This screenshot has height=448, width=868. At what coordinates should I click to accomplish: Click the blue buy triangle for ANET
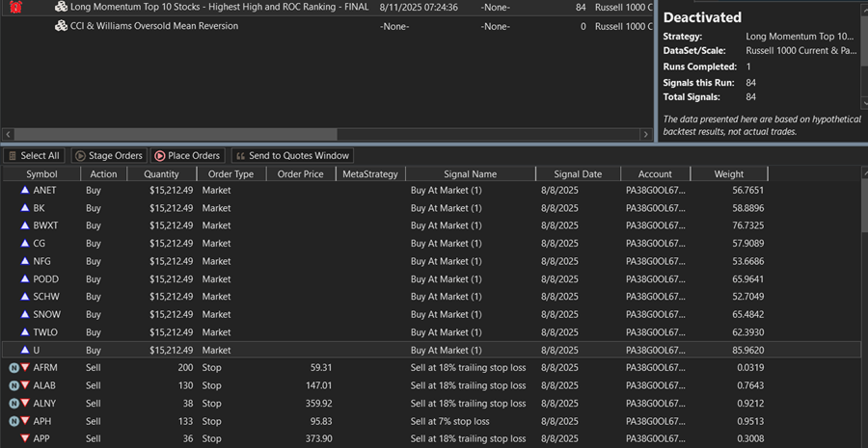tap(24, 190)
